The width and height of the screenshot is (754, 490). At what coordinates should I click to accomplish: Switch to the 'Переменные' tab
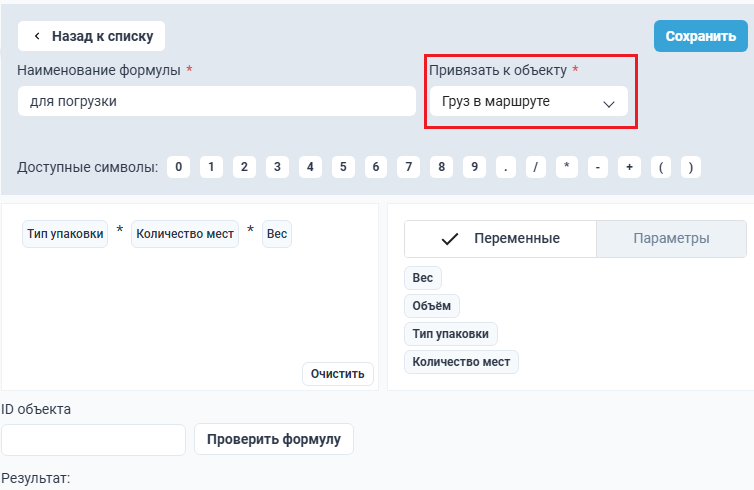tap(500, 239)
